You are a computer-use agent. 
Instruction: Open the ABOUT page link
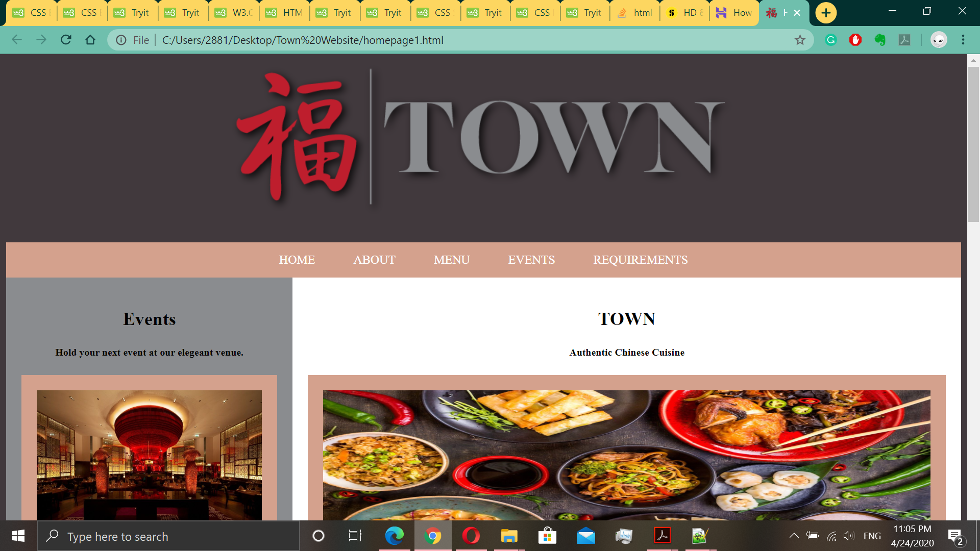click(374, 260)
